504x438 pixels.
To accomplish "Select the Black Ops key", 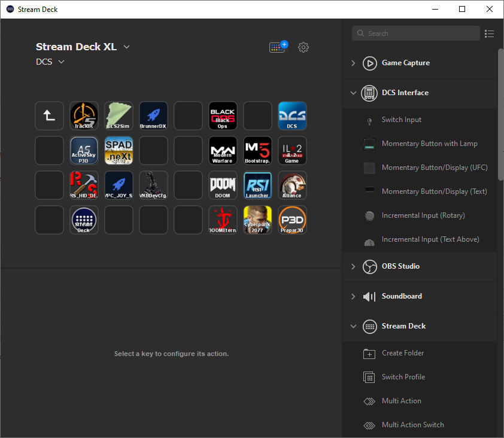I will pos(223,115).
